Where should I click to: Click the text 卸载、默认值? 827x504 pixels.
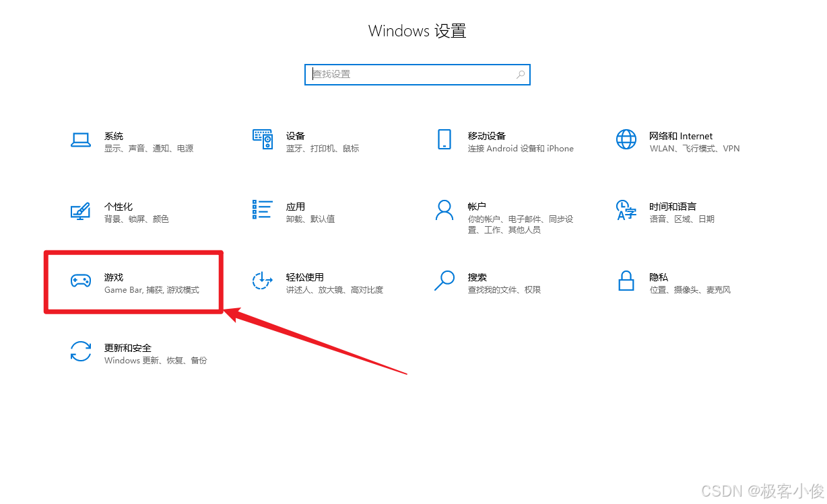point(310,219)
